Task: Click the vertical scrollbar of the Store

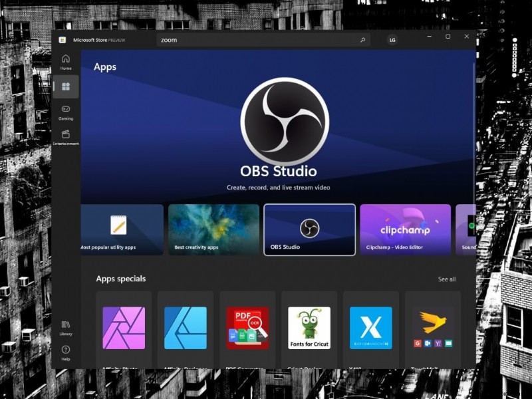Action: (473, 132)
